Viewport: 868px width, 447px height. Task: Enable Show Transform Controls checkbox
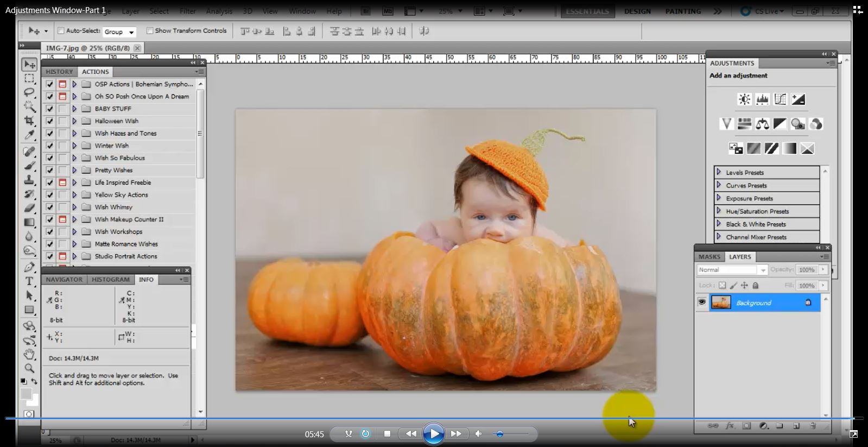[150, 31]
